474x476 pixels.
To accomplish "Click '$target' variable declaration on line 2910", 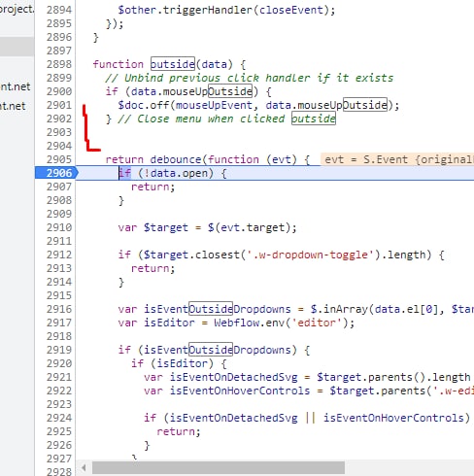I will pyautogui.click(x=166, y=227).
